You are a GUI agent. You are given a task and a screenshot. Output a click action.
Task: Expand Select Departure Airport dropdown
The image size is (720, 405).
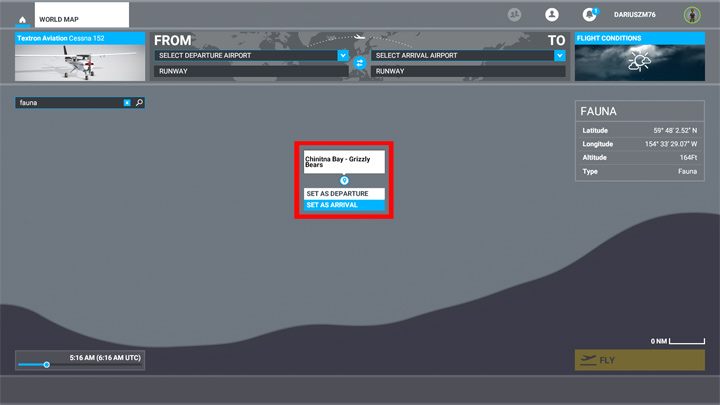pos(343,56)
